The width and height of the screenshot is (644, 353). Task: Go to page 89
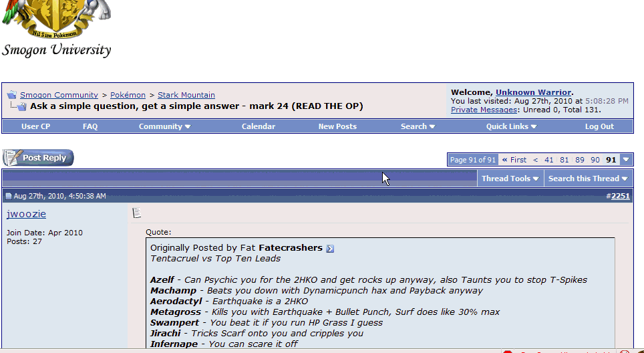[x=579, y=160]
